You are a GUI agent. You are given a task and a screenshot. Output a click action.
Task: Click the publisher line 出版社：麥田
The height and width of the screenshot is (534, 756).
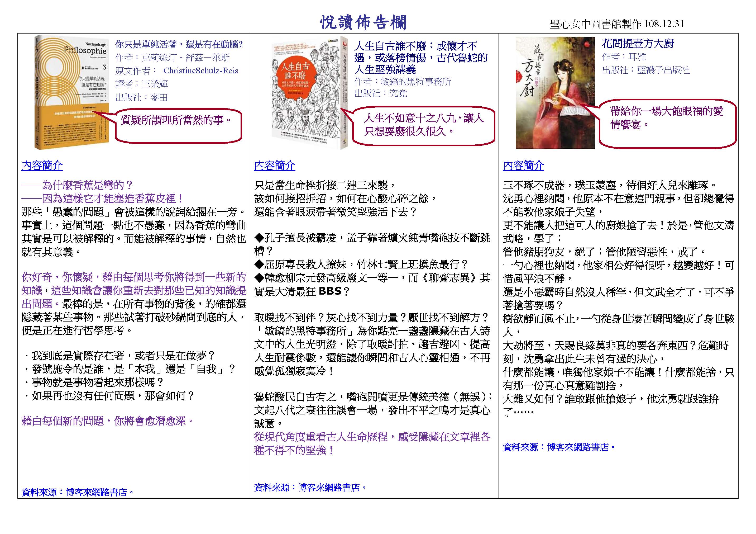pyautogui.click(x=142, y=97)
